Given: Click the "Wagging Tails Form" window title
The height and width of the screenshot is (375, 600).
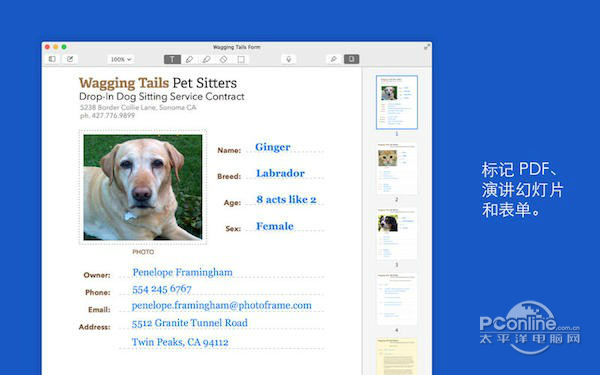Looking at the screenshot, I should tap(236, 47).
